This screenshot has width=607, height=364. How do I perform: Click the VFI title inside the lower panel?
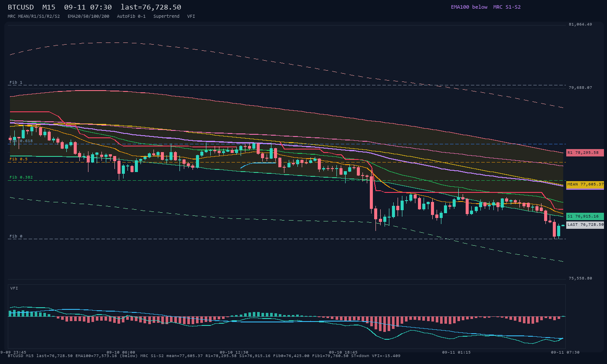[x=14, y=288]
